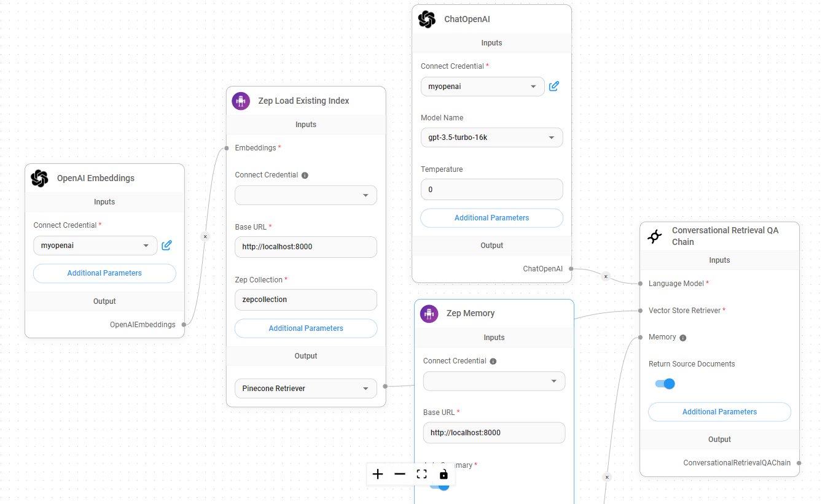Open Additional Parameters in Conversational Retrieval QA Chain
825x504 pixels.
[x=720, y=412]
